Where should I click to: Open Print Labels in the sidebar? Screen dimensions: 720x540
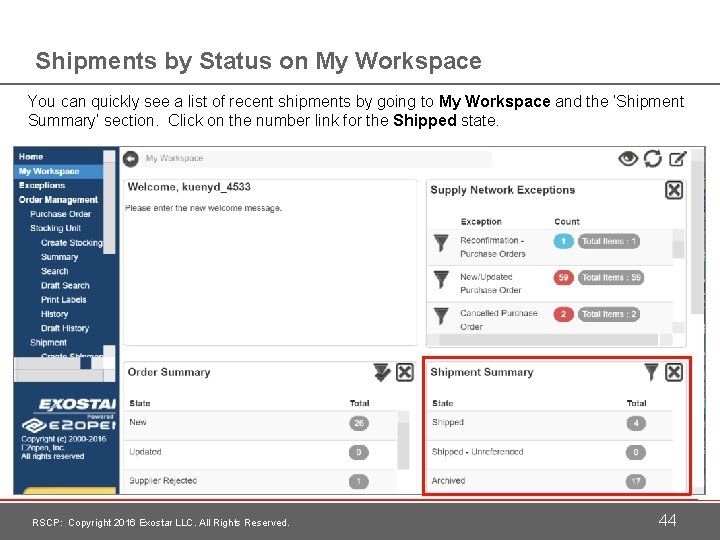pos(63,299)
